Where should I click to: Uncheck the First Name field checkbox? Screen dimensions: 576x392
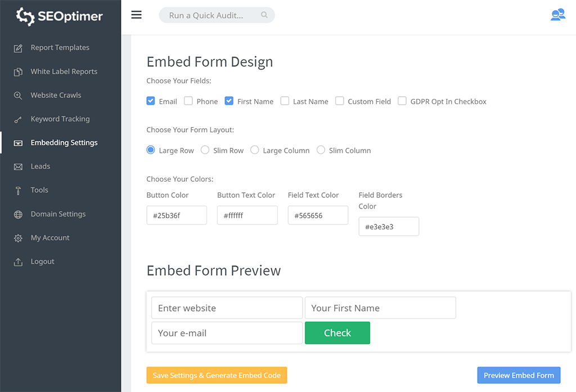(229, 101)
